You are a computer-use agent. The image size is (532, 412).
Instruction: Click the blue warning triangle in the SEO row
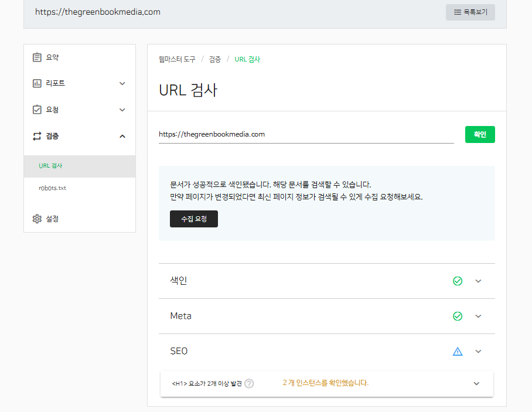tap(458, 351)
